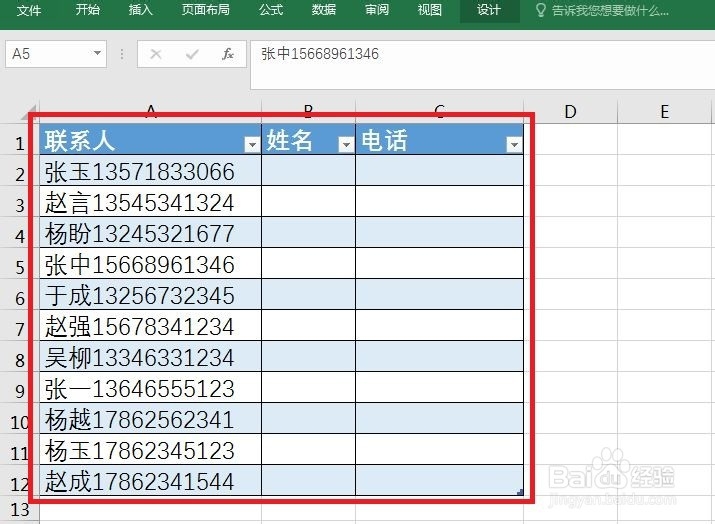Switch to the 视图 tab
The width and height of the screenshot is (715, 524).
(430, 10)
